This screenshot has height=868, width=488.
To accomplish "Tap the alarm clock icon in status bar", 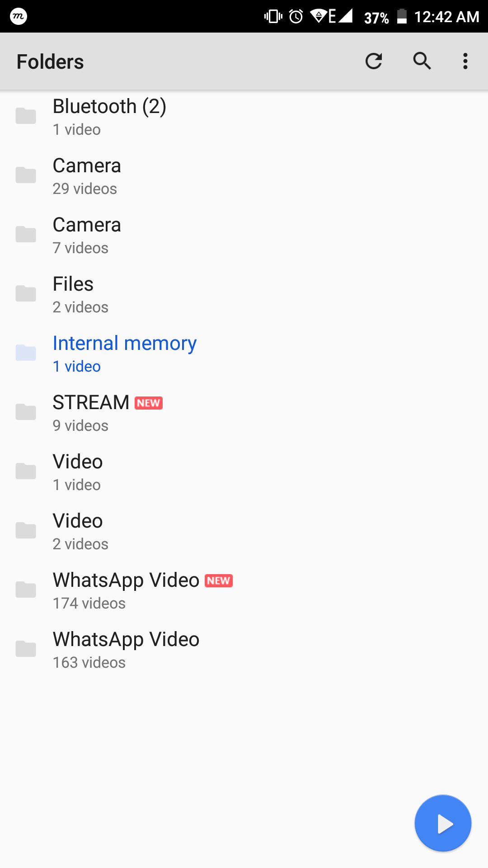I will point(296,17).
